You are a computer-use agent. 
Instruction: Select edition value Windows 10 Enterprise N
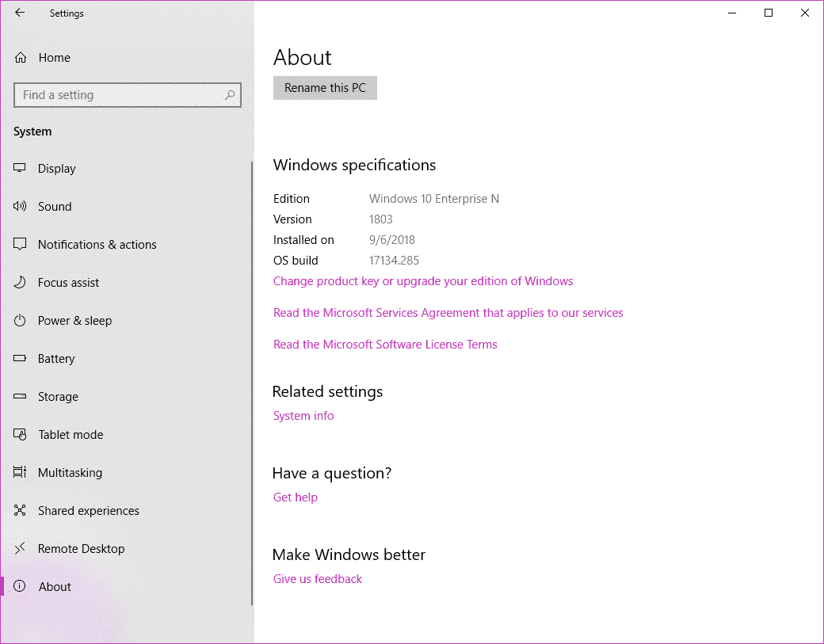[x=434, y=199]
